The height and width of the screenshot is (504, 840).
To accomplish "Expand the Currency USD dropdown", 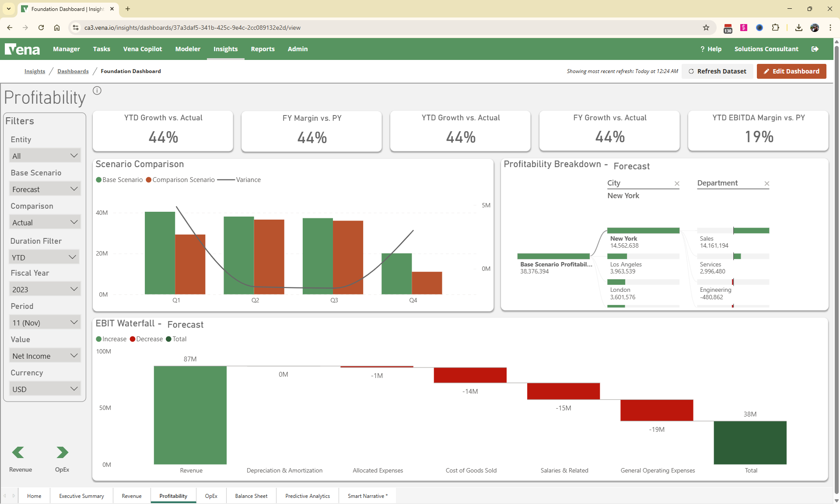I will (x=45, y=388).
